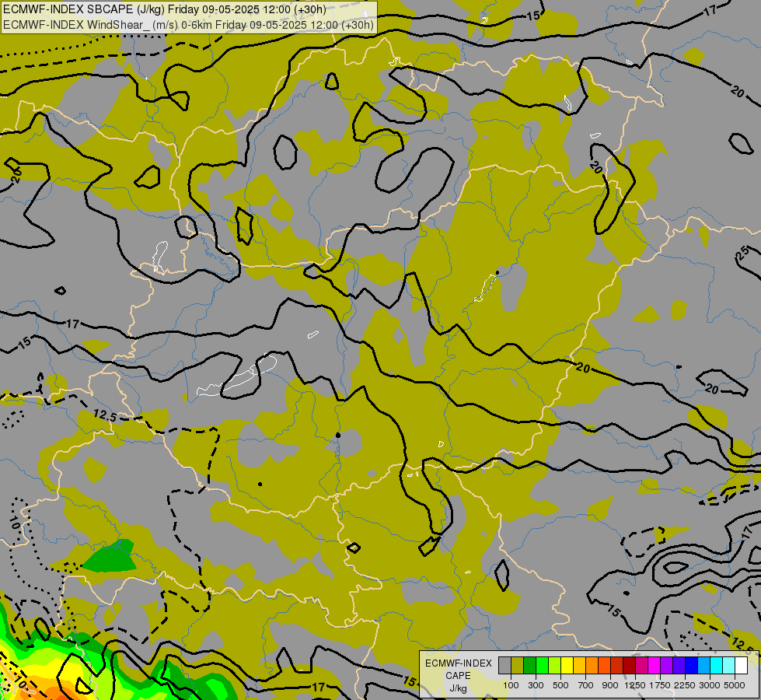This screenshot has width=761, height=700.
Task: Click the 700 legend value
Action: pyautogui.click(x=586, y=685)
